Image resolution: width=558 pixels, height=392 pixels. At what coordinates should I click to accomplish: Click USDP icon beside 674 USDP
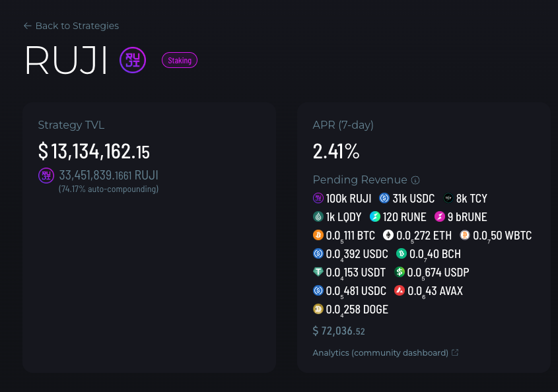tap(400, 272)
